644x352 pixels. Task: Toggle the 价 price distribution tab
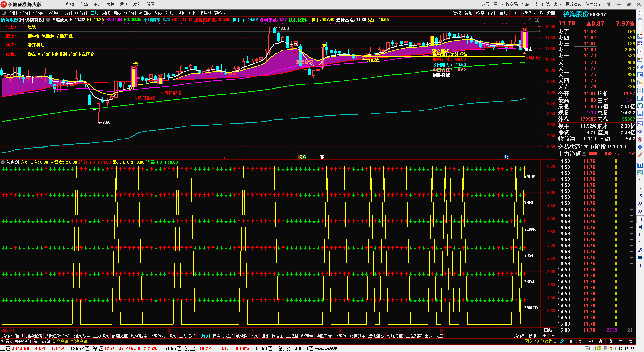(x=572, y=341)
